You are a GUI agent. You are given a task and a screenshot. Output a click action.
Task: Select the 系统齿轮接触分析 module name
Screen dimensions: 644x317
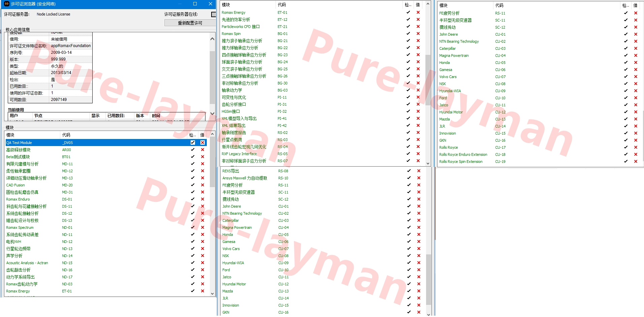pyautogui.click(x=22, y=213)
